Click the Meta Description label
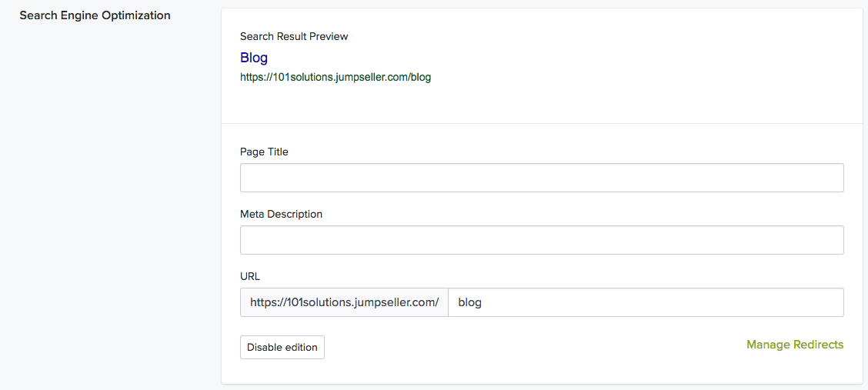868x390 pixels. (281, 214)
